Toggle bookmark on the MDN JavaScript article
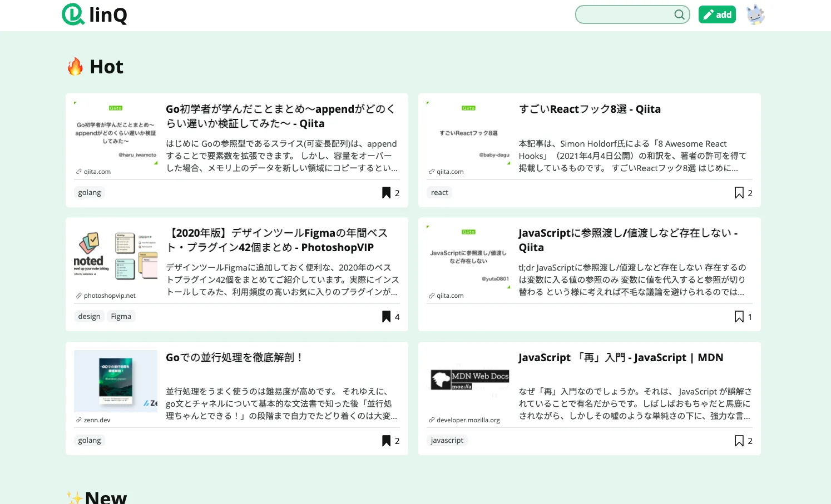 [739, 440]
